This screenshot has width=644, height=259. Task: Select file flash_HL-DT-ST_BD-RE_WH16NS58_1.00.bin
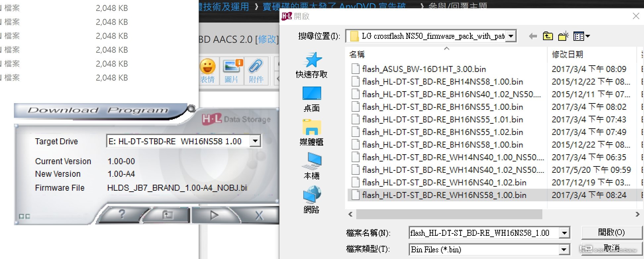444,195
